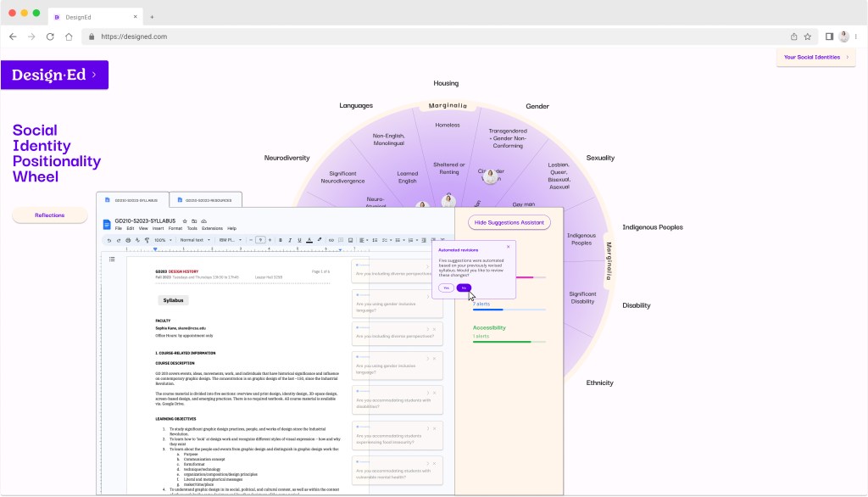Click the Hide Suggestions Assistant button
The height and width of the screenshot is (497, 868).
tap(509, 222)
